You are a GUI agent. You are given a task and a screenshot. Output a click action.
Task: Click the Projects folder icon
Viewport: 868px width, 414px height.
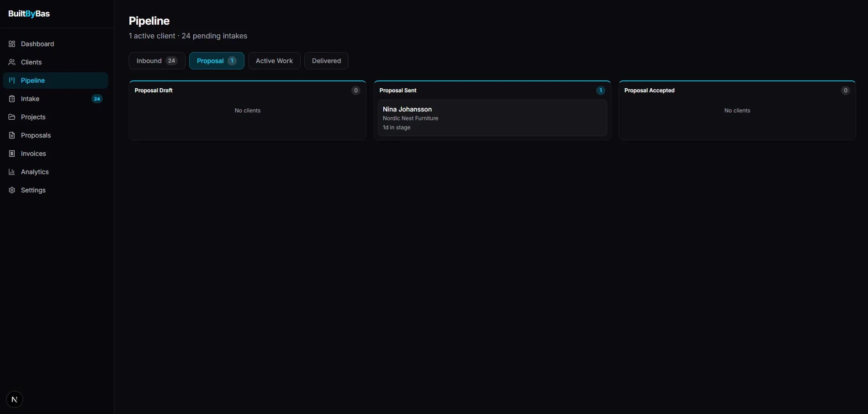coord(12,117)
